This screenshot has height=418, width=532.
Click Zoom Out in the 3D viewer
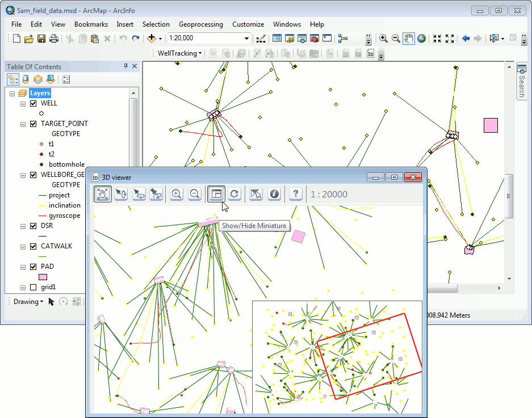click(x=195, y=194)
